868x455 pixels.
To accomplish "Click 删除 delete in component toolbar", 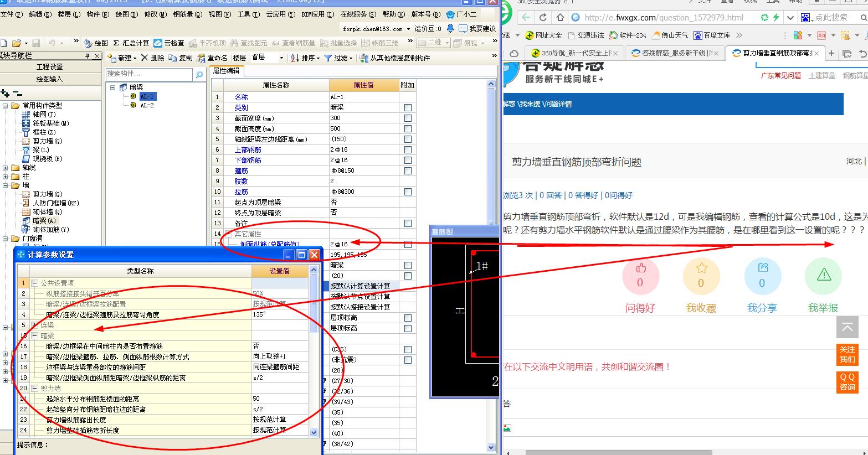I will click(153, 58).
